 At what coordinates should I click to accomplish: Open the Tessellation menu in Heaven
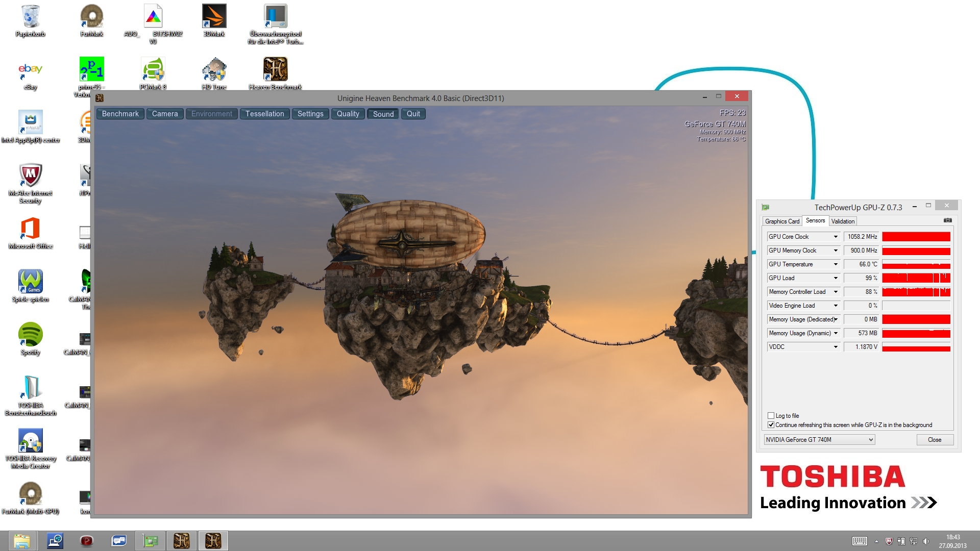(x=264, y=114)
